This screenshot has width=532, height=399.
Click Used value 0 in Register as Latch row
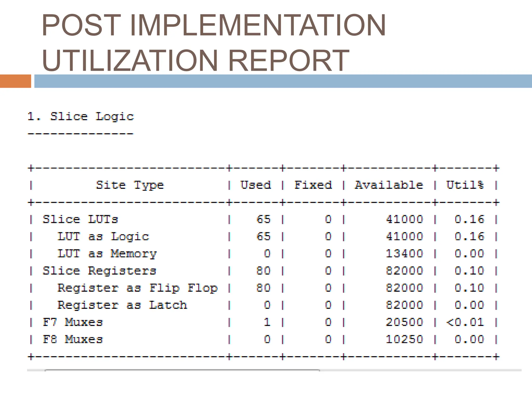coord(267,305)
